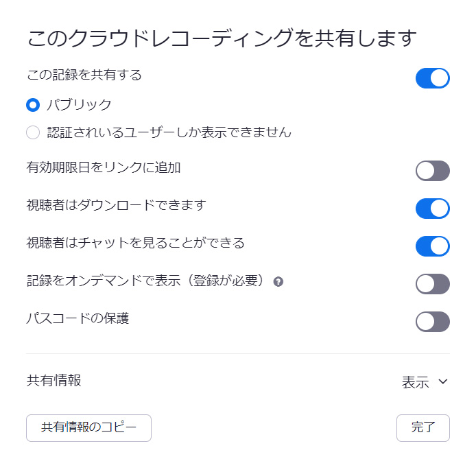Expand sharing info via the 表示 text

[x=415, y=382]
